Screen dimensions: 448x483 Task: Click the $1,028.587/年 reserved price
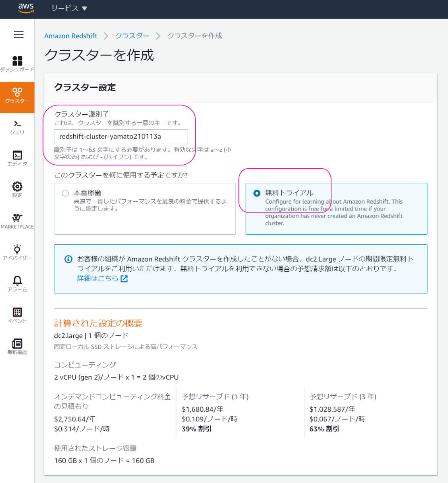[332, 409]
